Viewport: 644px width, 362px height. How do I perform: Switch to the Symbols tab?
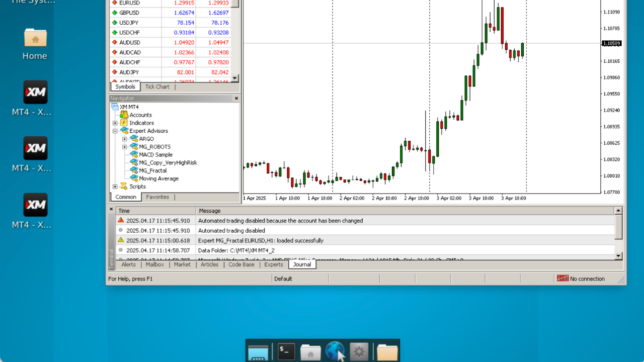125,86
